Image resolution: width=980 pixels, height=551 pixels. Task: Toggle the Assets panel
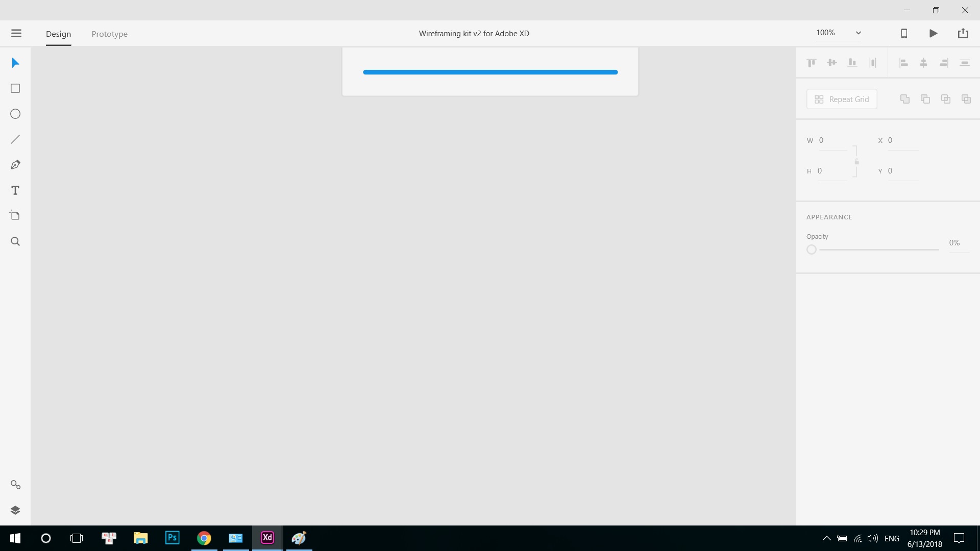pyautogui.click(x=15, y=485)
